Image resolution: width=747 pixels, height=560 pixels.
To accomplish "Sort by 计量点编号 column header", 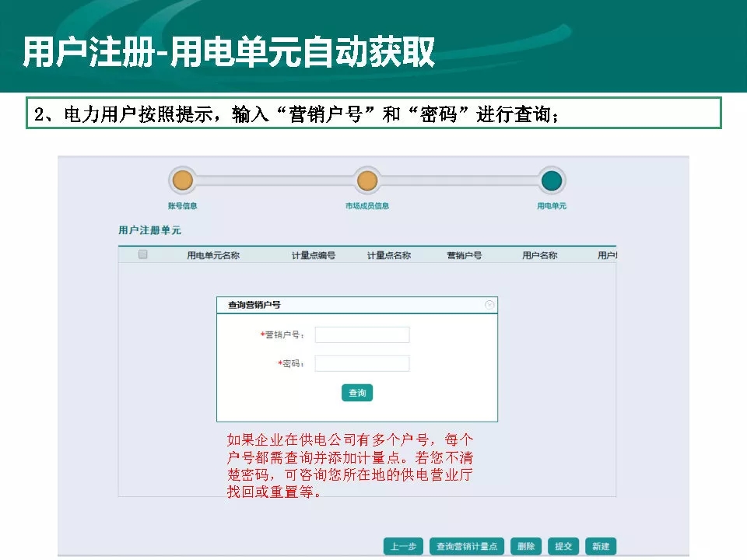I will click(314, 255).
